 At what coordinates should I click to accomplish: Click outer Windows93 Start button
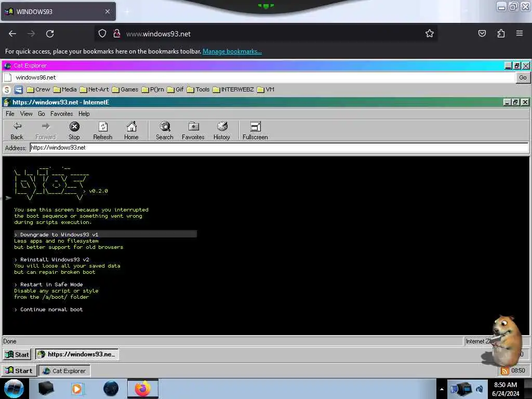19,370
